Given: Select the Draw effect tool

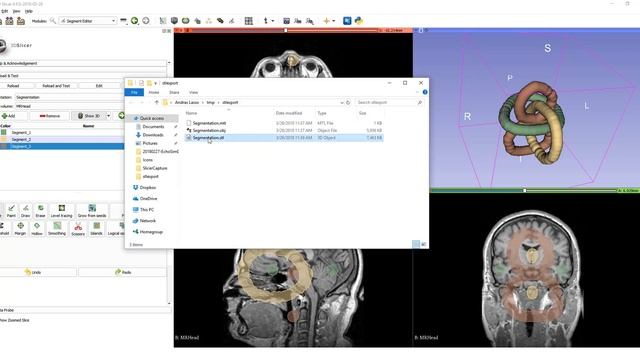Looking at the screenshot, I should point(25,211).
